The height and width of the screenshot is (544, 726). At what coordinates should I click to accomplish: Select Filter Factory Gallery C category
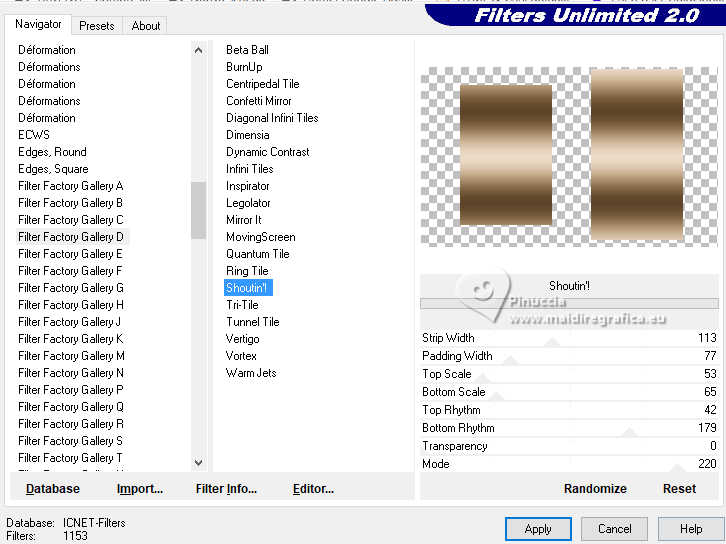[71, 220]
